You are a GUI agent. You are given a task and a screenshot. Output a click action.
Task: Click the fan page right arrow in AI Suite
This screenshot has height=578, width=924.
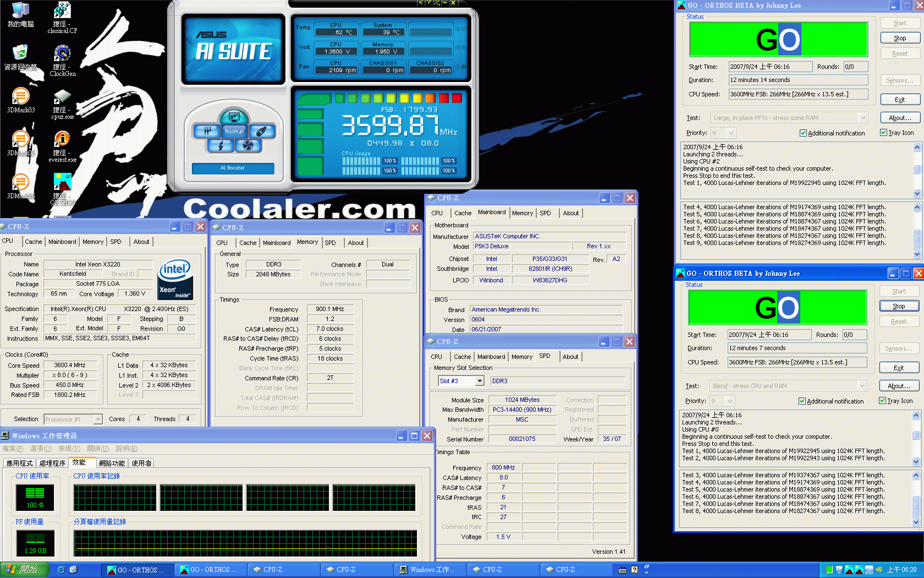[x=463, y=67]
